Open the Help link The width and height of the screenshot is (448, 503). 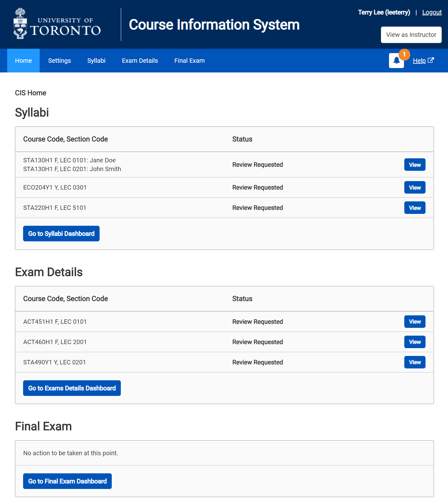(423, 61)
